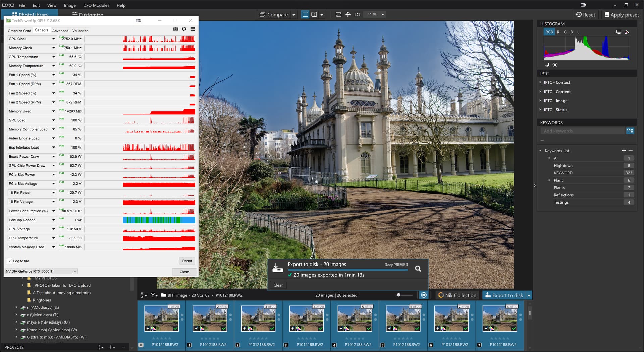Click the add keyword plus icon
The height and width of the screenshot is (352, 644).
pyautogui.click(x=624, y=151)
